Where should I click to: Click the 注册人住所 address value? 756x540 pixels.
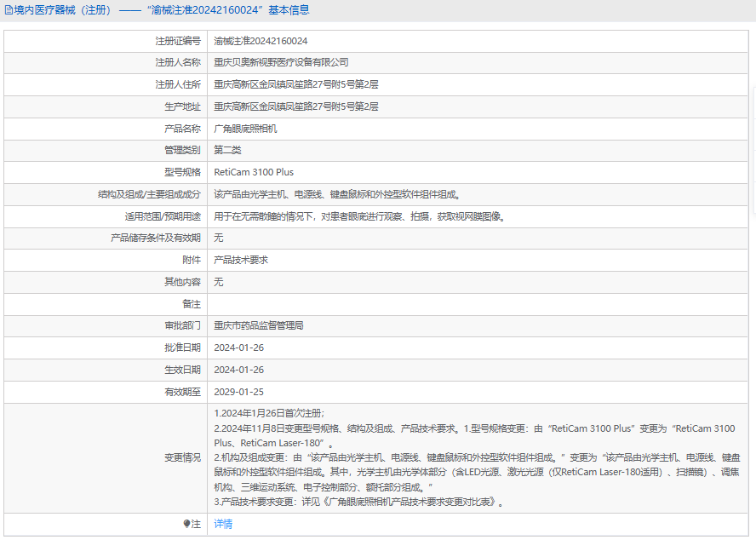click(x=296, y=84)
